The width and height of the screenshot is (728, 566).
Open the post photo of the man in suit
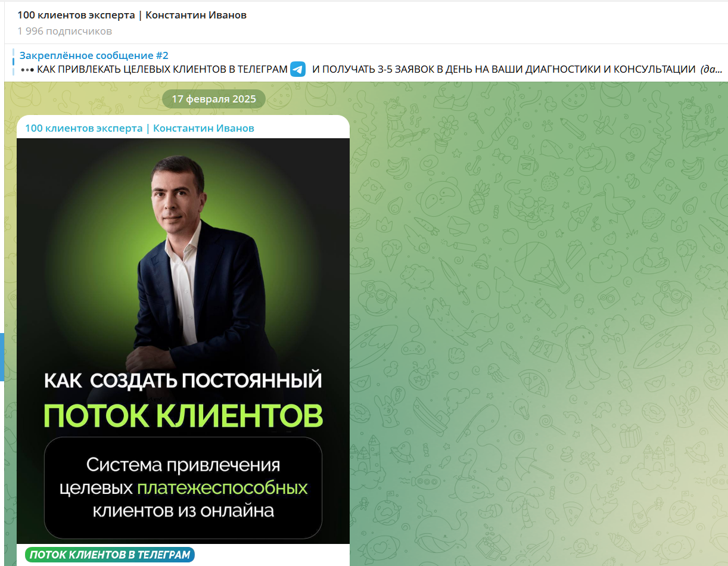click(x=183, y=341)
